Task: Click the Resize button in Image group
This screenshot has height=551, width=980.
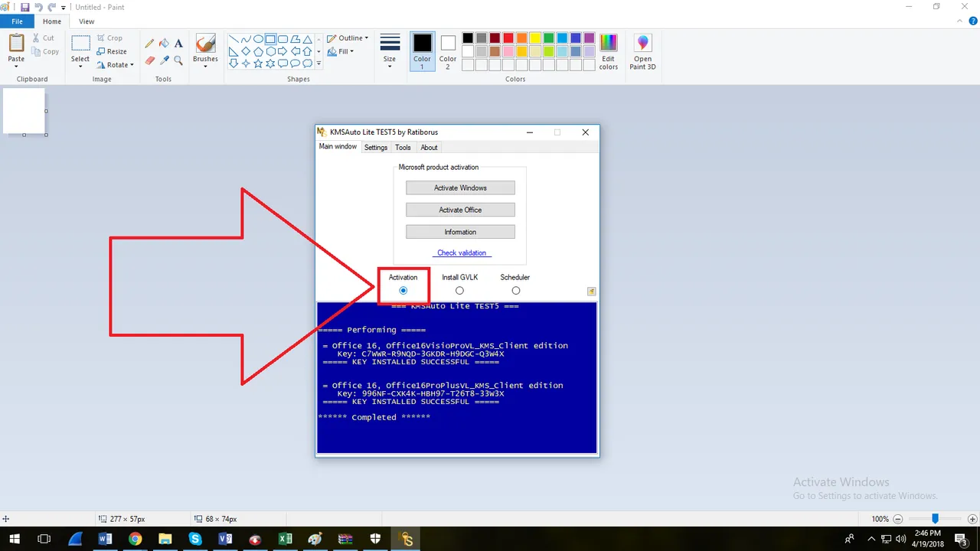Action: [112, 51]
